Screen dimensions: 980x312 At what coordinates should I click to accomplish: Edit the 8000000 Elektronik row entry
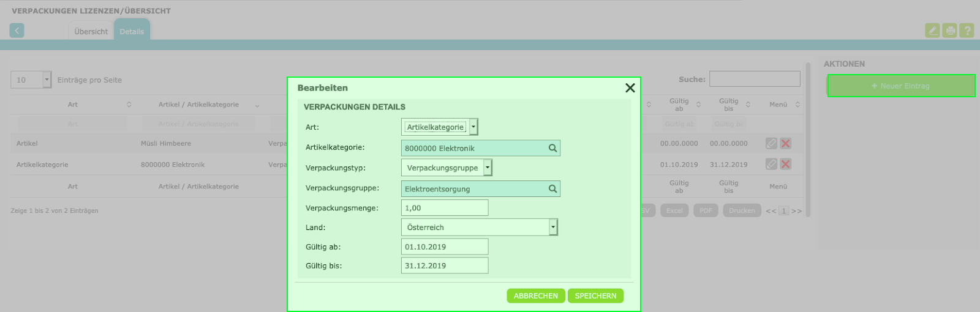(x=771, y=164)
